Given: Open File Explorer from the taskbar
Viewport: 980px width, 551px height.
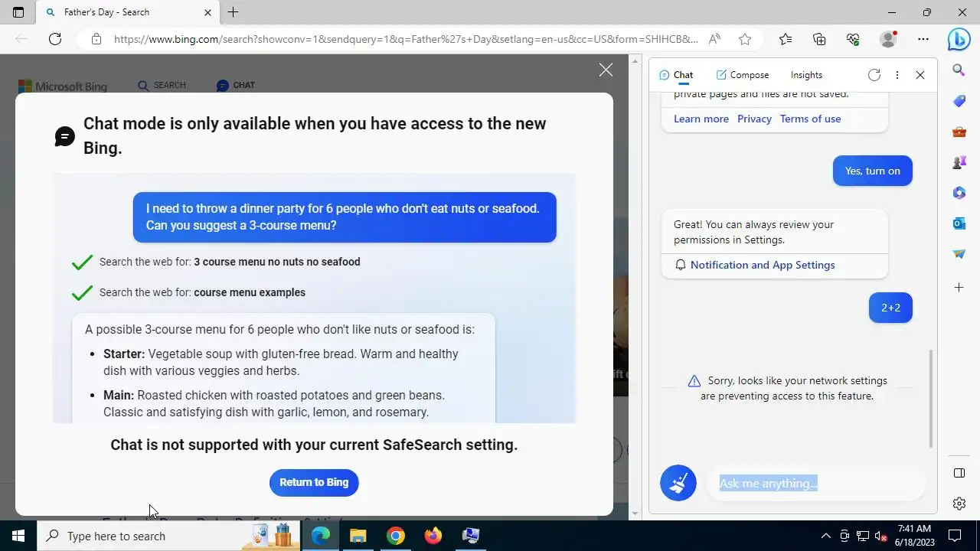Looking at the screenshot, I should click(x=358, y=536).
